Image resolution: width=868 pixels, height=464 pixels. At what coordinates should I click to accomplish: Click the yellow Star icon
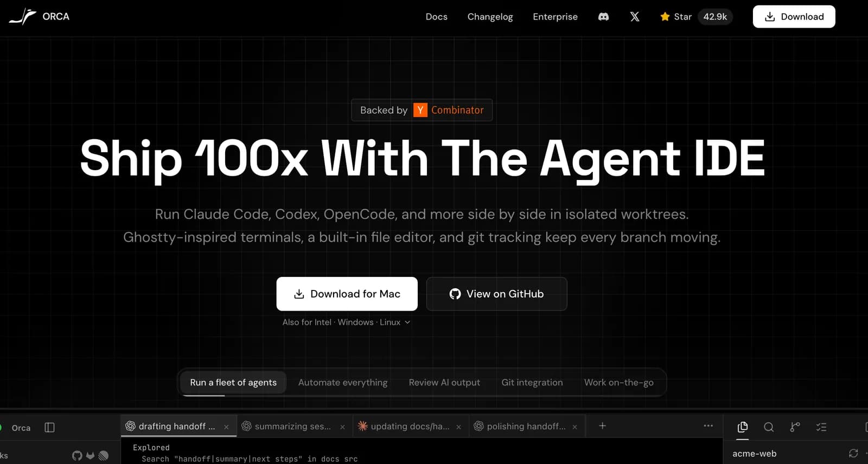pyautogui.click(x=665, y=17)
